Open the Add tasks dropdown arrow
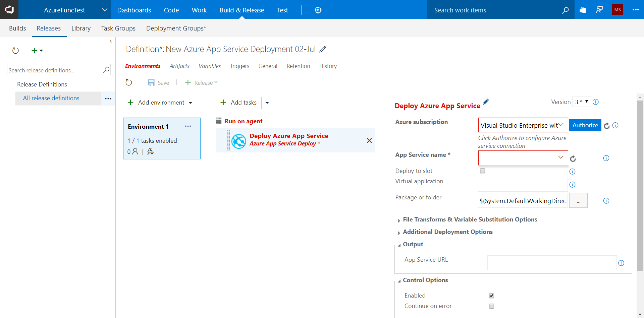Screen dimensions: 644x318 (267, 103)
